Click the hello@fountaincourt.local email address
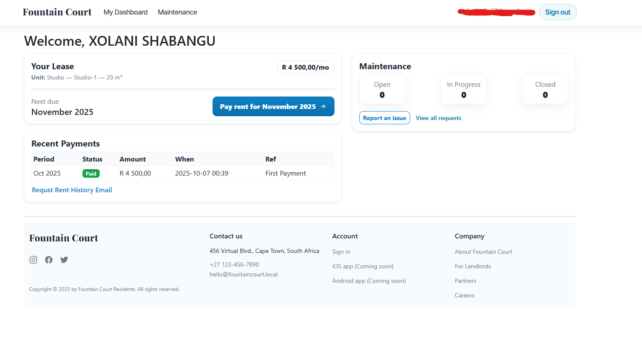Viewport: 642px width, 364px height. pos(243,275)
